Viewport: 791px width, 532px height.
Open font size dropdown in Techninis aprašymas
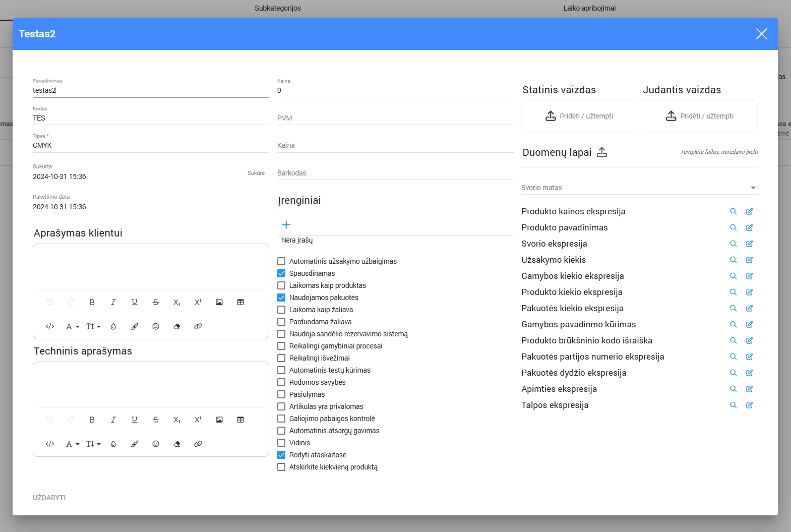click(93, 444)
